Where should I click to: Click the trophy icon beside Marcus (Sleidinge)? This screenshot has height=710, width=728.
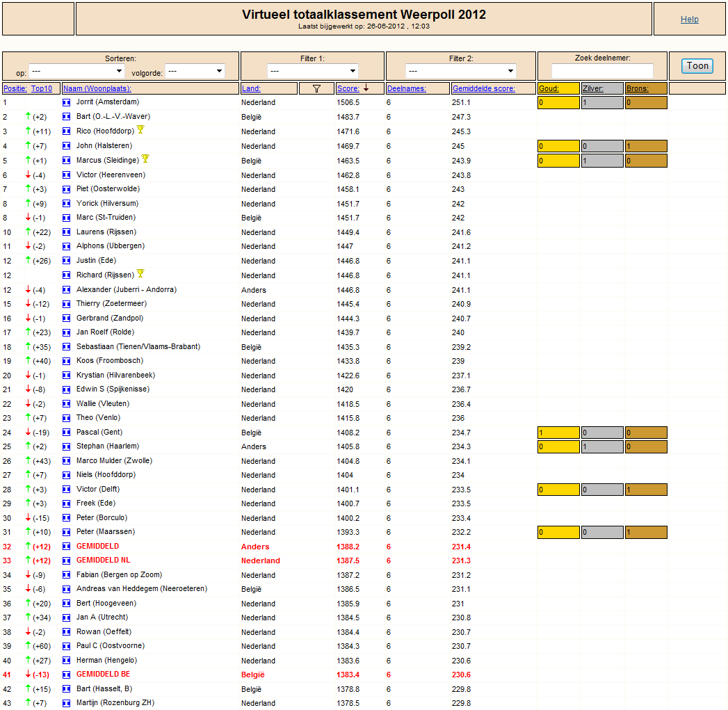coord(145,159)
